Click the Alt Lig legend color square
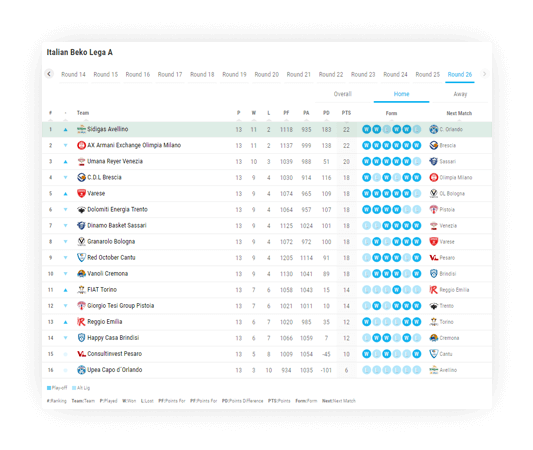 pyautogui.click(x=74, y=388)
